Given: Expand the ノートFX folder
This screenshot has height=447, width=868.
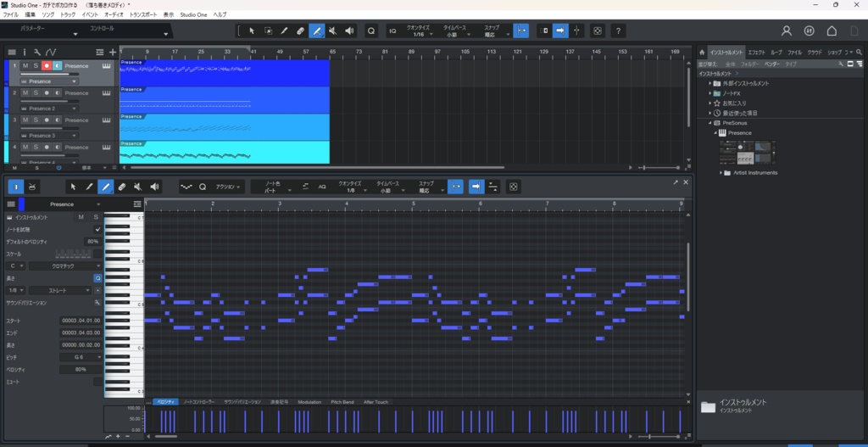Looking at the screenshot, I should click(710, 93).
